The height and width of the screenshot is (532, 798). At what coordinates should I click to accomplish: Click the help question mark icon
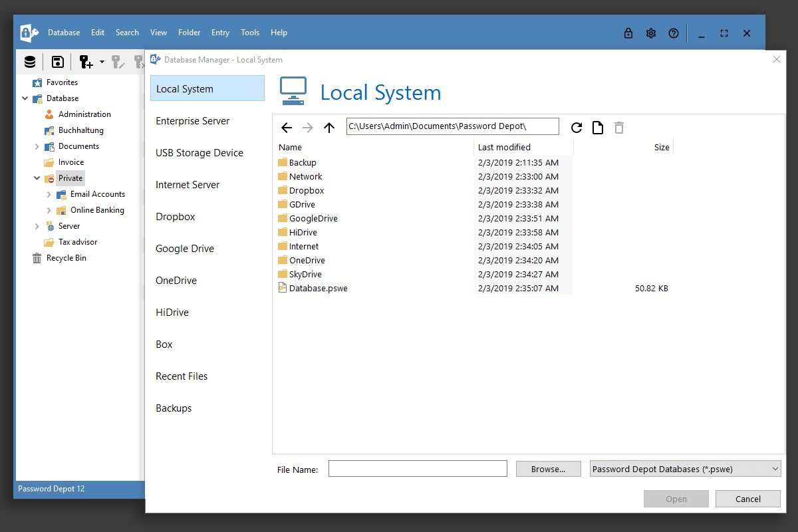click(x=674, y=33)
